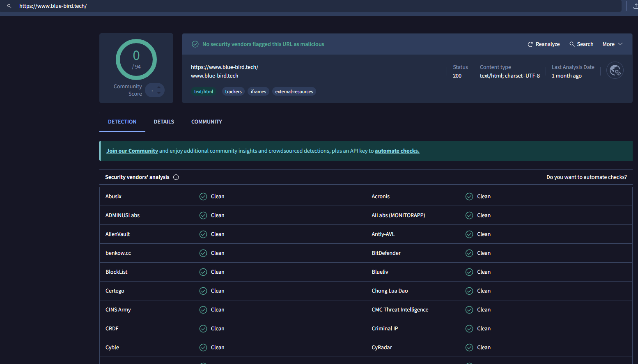Image resolution: width=638 pixels, height=364 pixels.
Task: Expand the More dropdown menu
Action: point(613,44)
